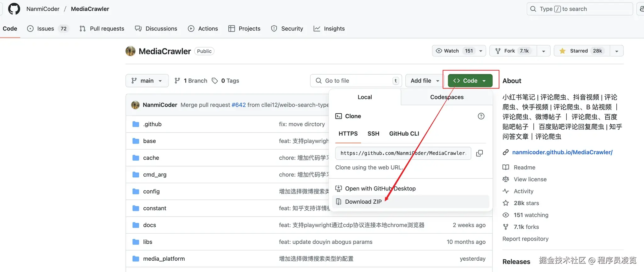The width and height of the screenshot is (644, 272).
Task: Open the Starred lists dropdown arrow
Action: point(617,51)
